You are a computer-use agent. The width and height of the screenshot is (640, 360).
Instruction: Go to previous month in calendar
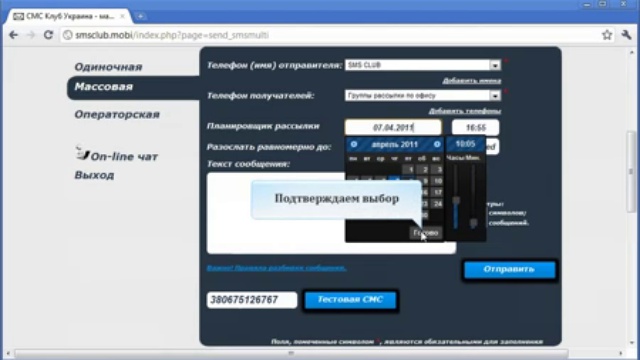pos(353,144)
